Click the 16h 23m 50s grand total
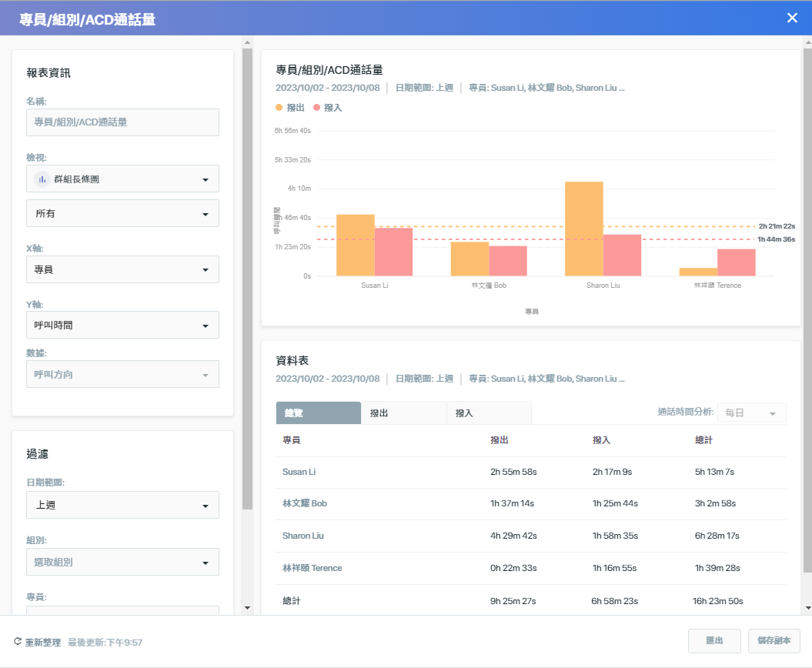 click(718, 601)
